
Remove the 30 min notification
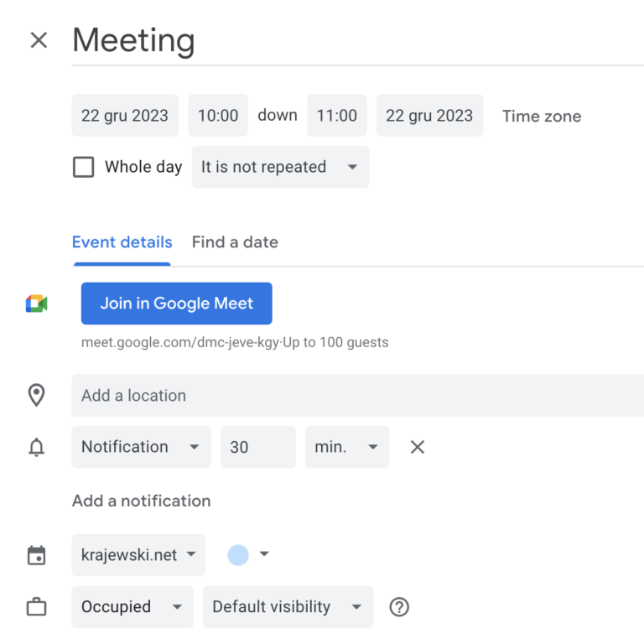point(418,447)
